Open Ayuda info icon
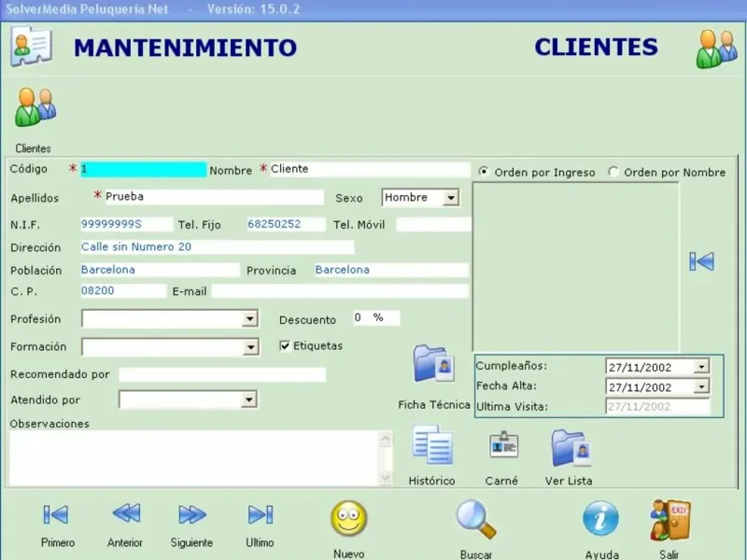The width and height of the screenshot is (747, 560). tap(600, 519)
